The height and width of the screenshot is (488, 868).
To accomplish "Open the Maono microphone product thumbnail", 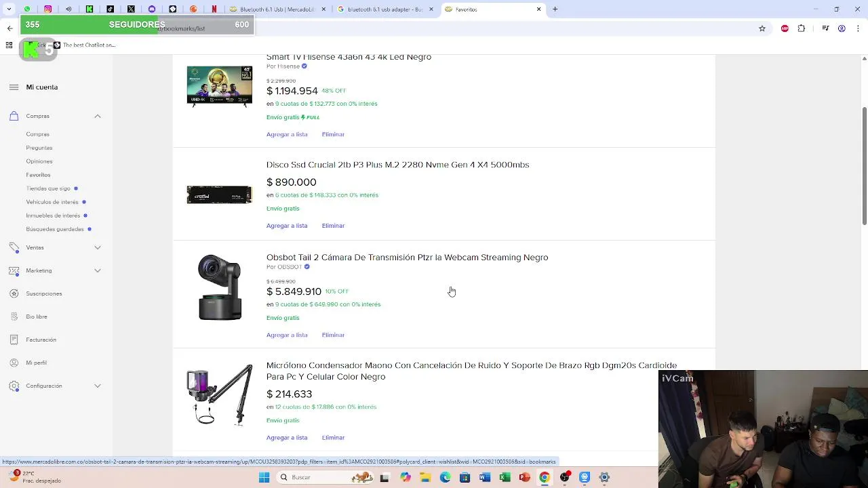I will click(x=219, y=395).
